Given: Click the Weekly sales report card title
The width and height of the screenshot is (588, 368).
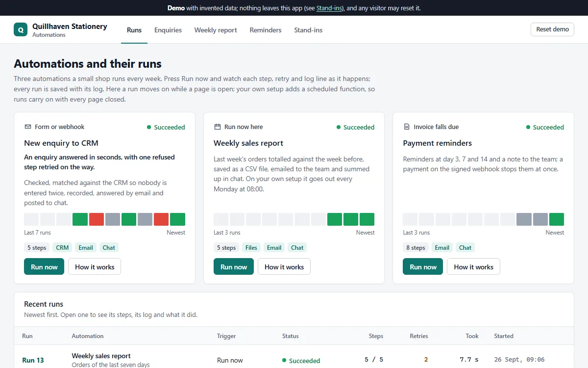Looking at the screenshot, I should point(248,143).
